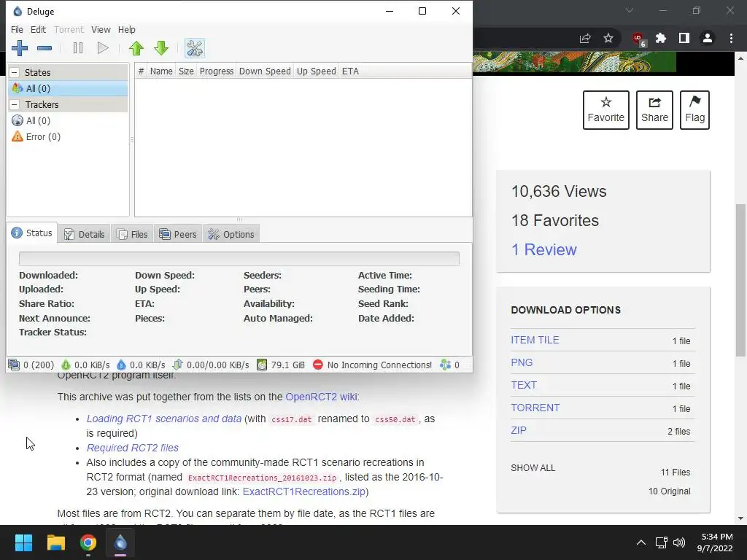Click the upload speed status bar icon
Viewport: 747px width, 560px height.
(x=121, y=365)
